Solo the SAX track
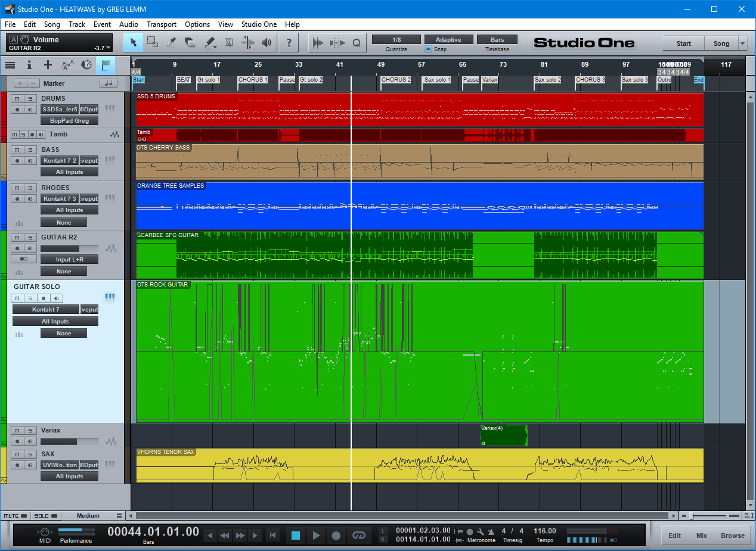 coord(30,454)
